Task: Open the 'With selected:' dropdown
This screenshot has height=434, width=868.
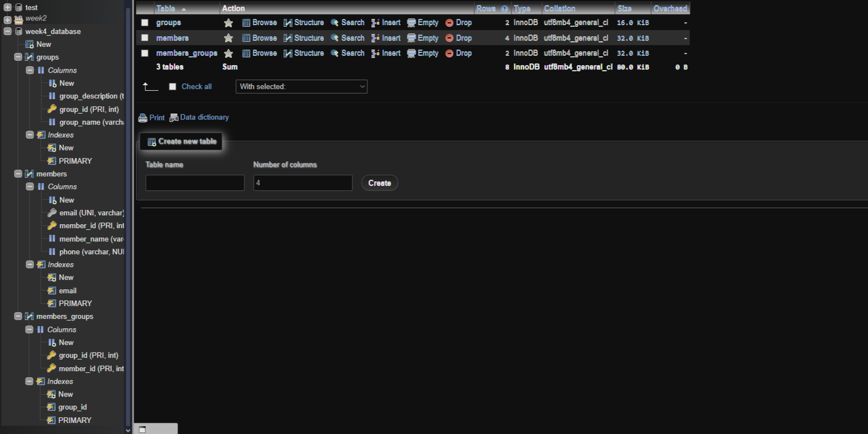Action: pos(302,87)
